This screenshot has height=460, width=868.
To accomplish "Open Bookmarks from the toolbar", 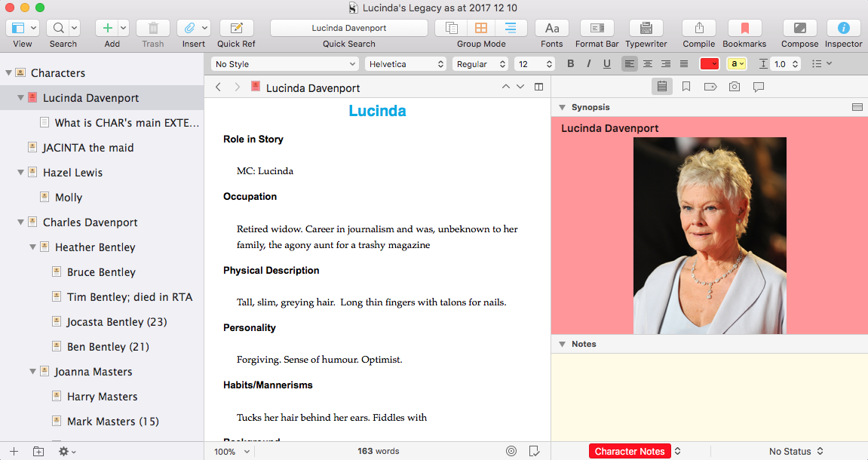I will point(744,28).
